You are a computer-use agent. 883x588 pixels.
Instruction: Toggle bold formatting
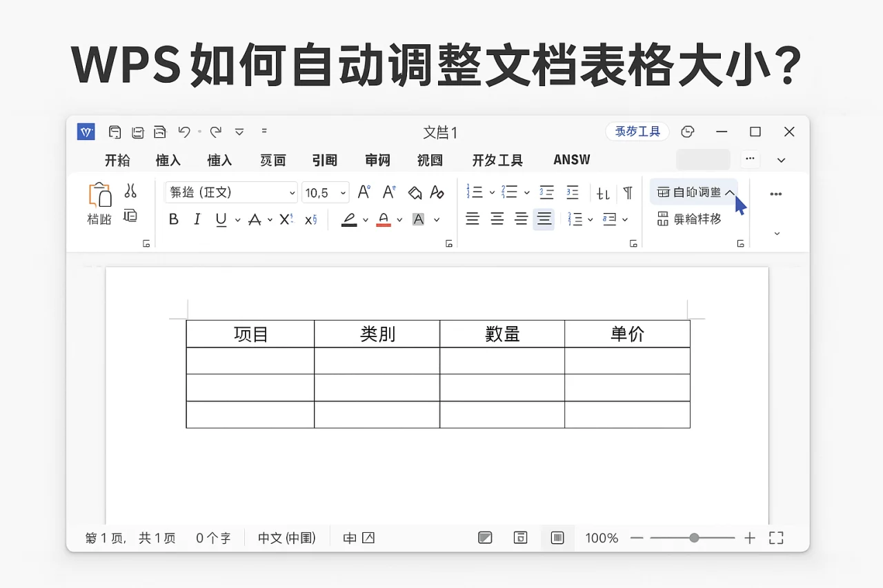click(174, 218)
